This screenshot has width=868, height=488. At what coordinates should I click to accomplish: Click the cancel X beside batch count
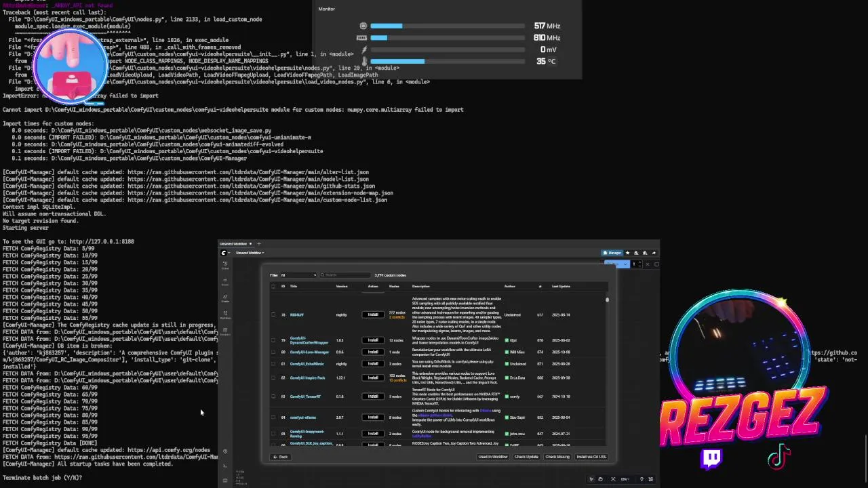pyautogui.click(x=648, y=264)
